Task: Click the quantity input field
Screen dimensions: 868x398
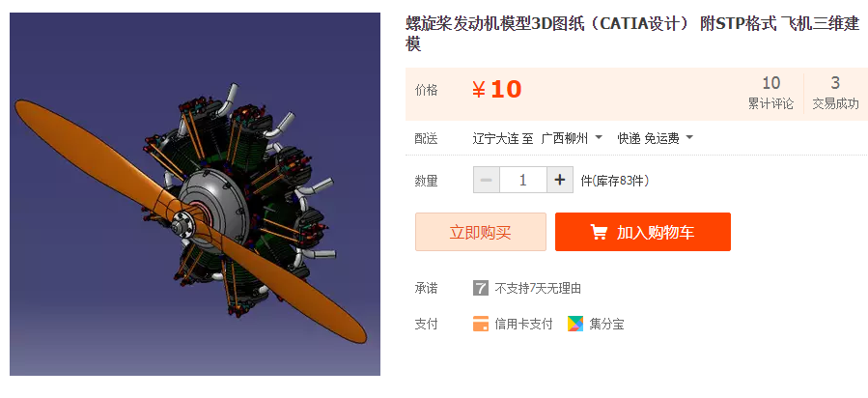Action: 523,180
